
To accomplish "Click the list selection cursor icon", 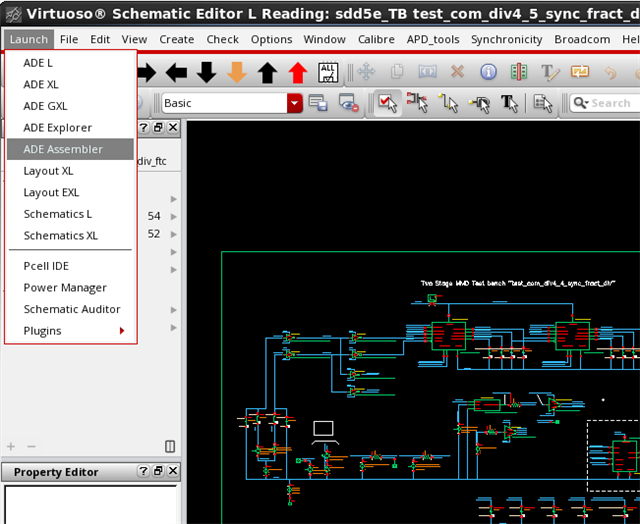I will (542, 104).
